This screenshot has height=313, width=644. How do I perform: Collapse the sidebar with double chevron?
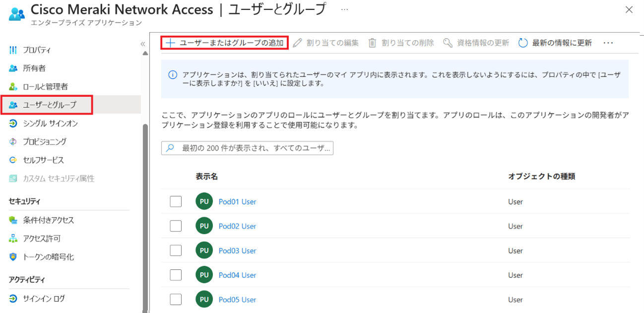point(143,44)
